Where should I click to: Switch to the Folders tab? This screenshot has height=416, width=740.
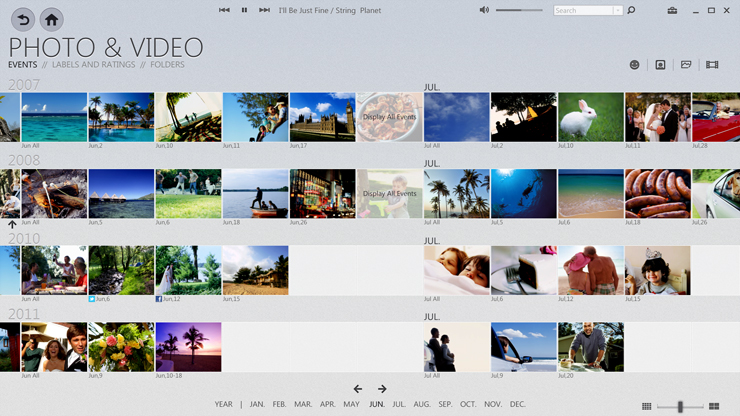[x=167, y=65]
